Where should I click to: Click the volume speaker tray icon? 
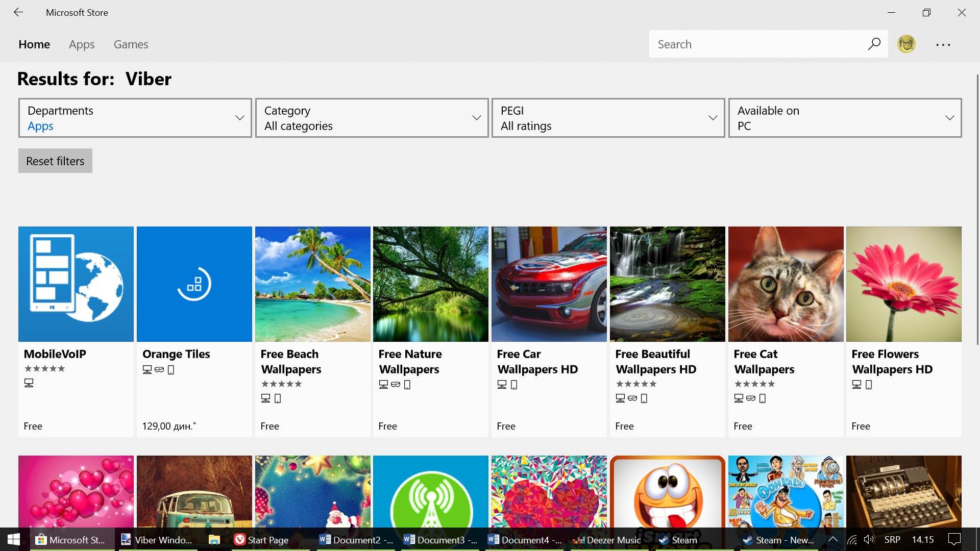pyautogui.click(x=869, y=540)
